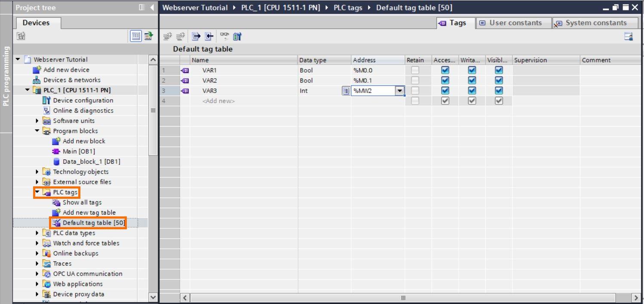Disable the Writable checkbox for VAR2
The image size is (644, 304).
pyautogui.click(x=472, y=80)
